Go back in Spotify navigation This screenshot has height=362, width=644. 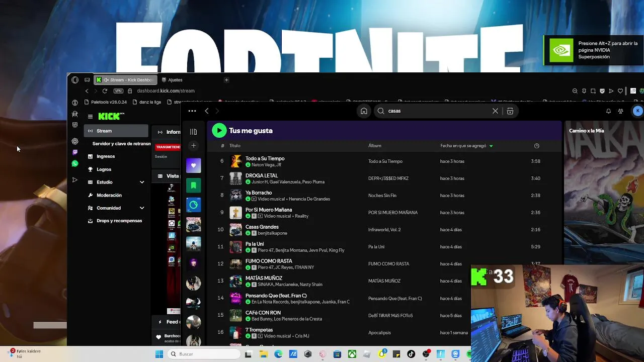point(207,111)
